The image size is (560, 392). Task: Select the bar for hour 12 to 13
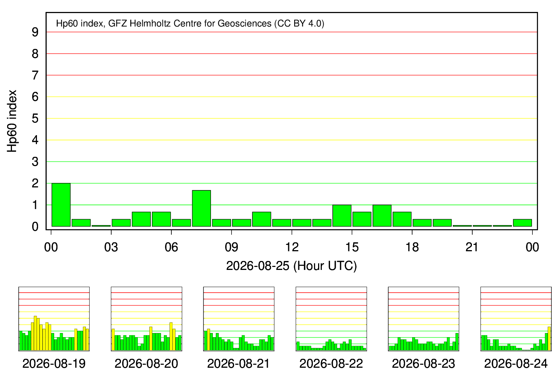pyautogui.click(x=302, y=223)
